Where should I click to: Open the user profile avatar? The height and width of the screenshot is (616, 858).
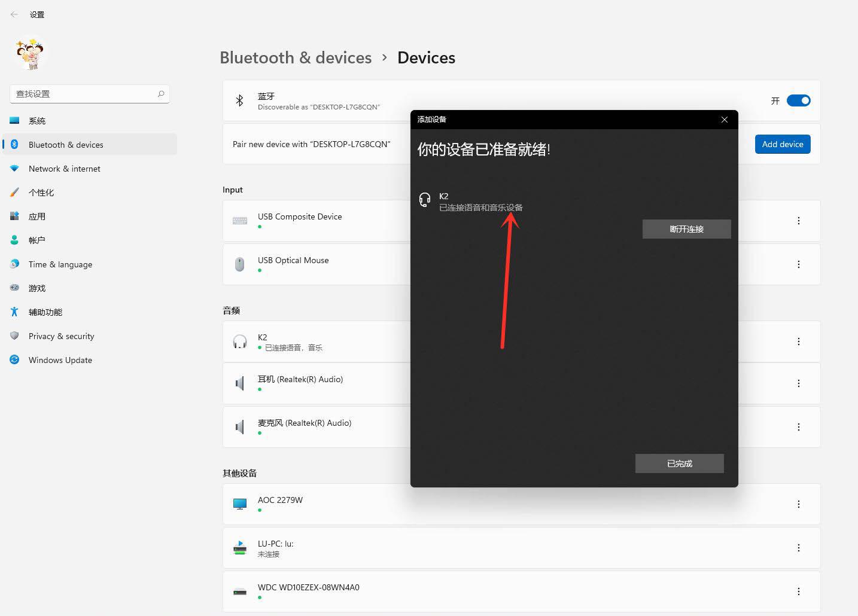pyautogui.click(x=30, y=54)
